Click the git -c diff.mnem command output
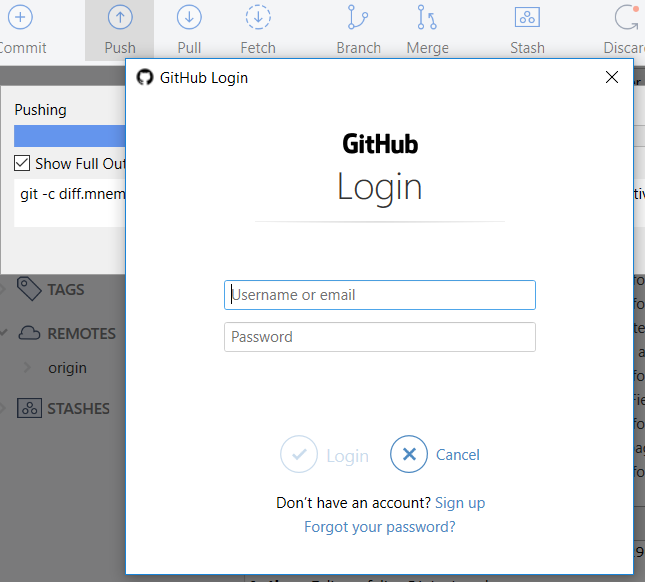The width and height of the screenshot is (645, 582). point(72,194)
